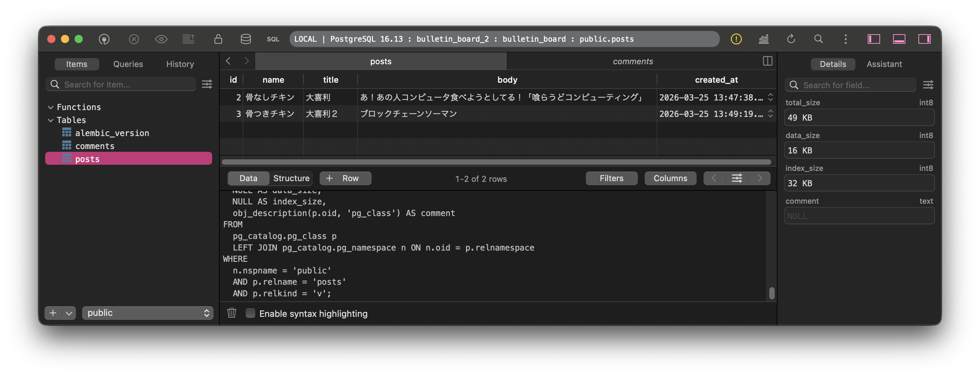
Task: Enable safe mode via the lock icon
Action: click(x=218, y=39)
